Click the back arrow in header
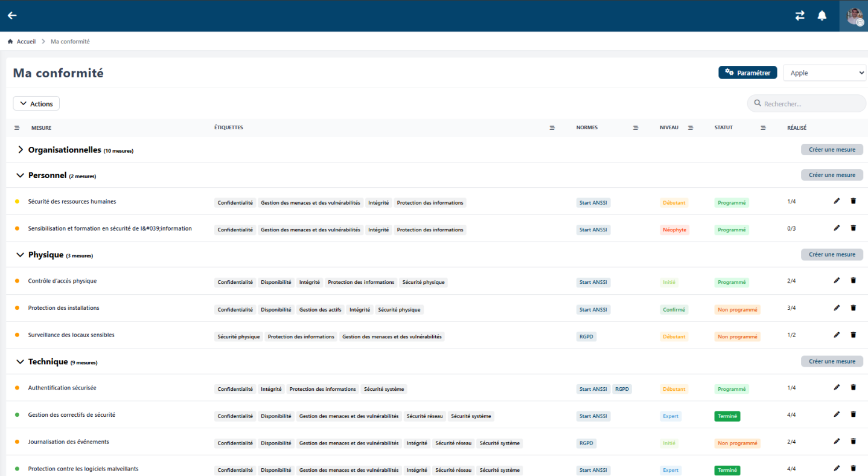The height and width of the screenshot is (476, 868). [x=12, y=16]
